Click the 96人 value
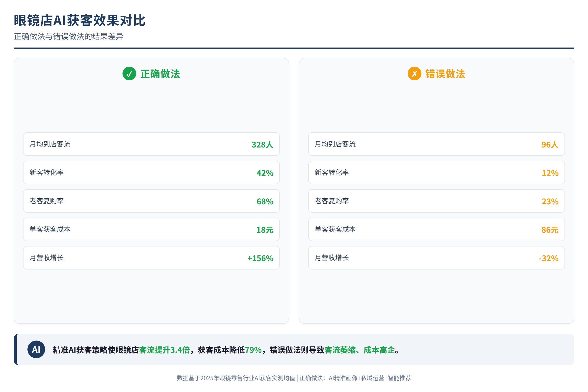Viewport: 588px width, 392px height. click(x=550, y=145)
